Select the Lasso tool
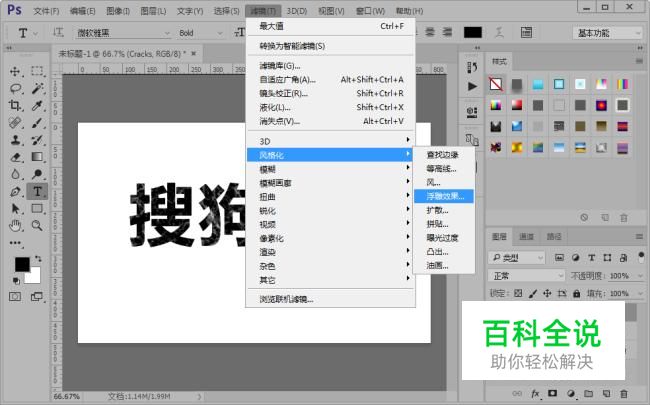The height and width of the screenshot is (405, 650). point(15,88)
